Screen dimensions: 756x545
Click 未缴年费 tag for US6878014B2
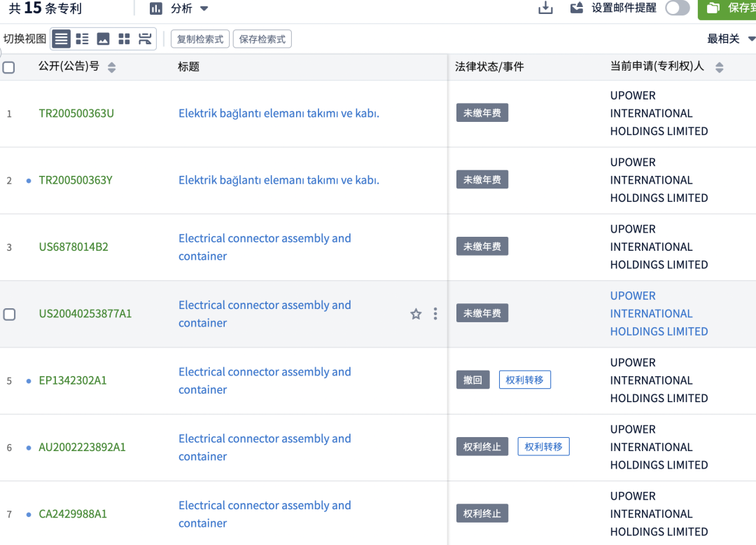click(x=482, y=247)
